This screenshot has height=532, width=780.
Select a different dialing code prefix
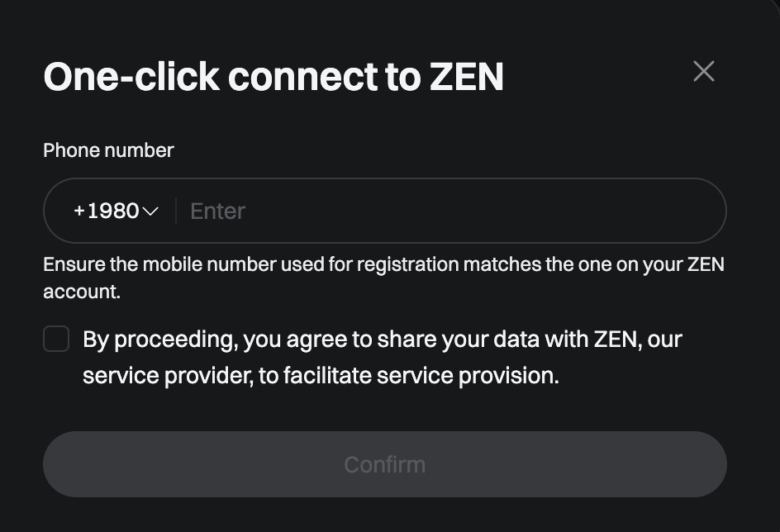tap(113, 211)
